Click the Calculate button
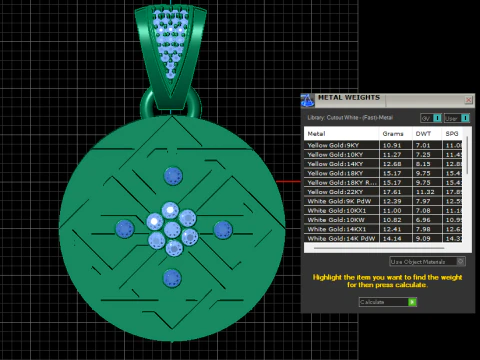The width and height of the screenshot is (480, 360). [x=388, y=302]
